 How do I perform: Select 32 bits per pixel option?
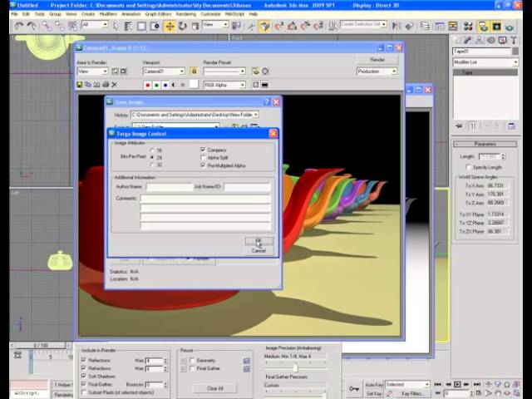[x=152, y=165]
